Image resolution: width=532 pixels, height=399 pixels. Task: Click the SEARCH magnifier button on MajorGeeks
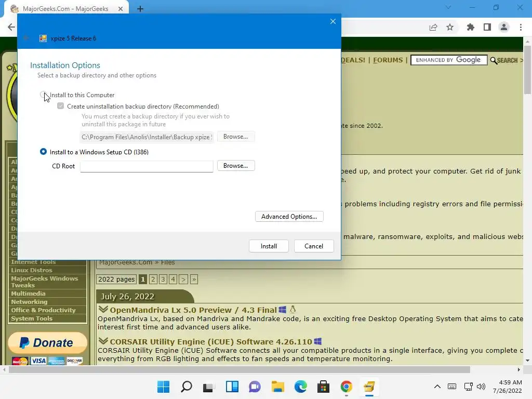(504, 60)
